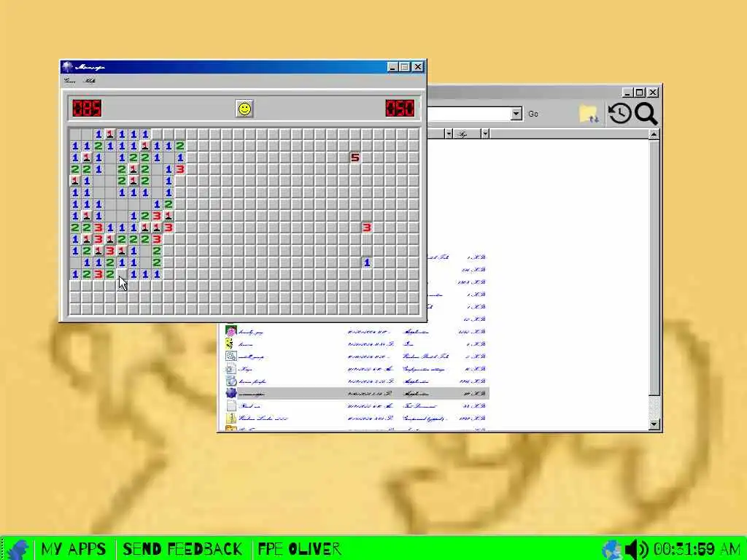Click the file list scrollbar down arrow
Viewport: 747px width, 560px height.
click(x=654, y=424)
